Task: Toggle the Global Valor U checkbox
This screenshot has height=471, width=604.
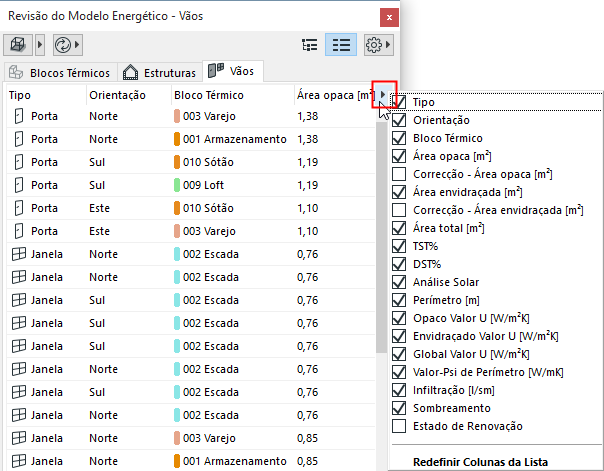Action: [399, 354]
